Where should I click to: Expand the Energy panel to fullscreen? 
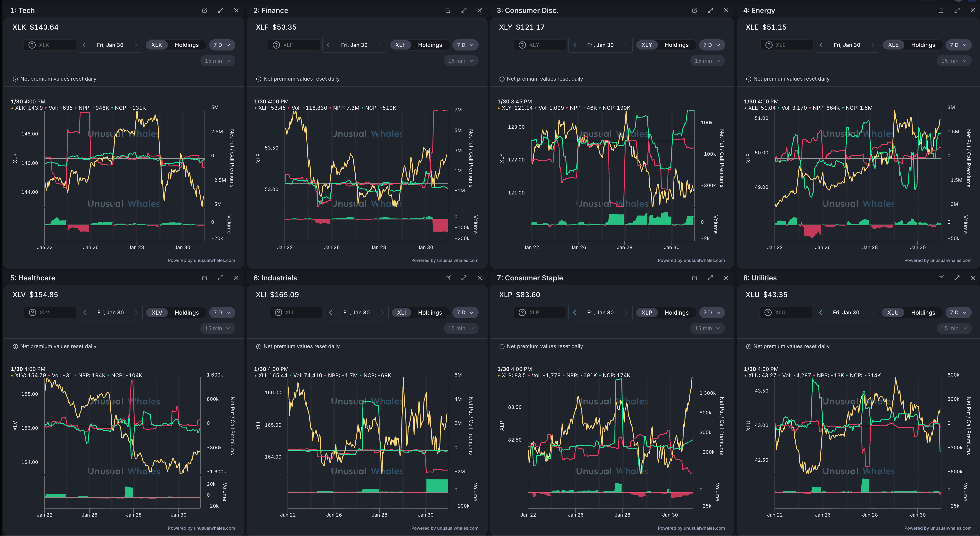click(x=957, y=11)
